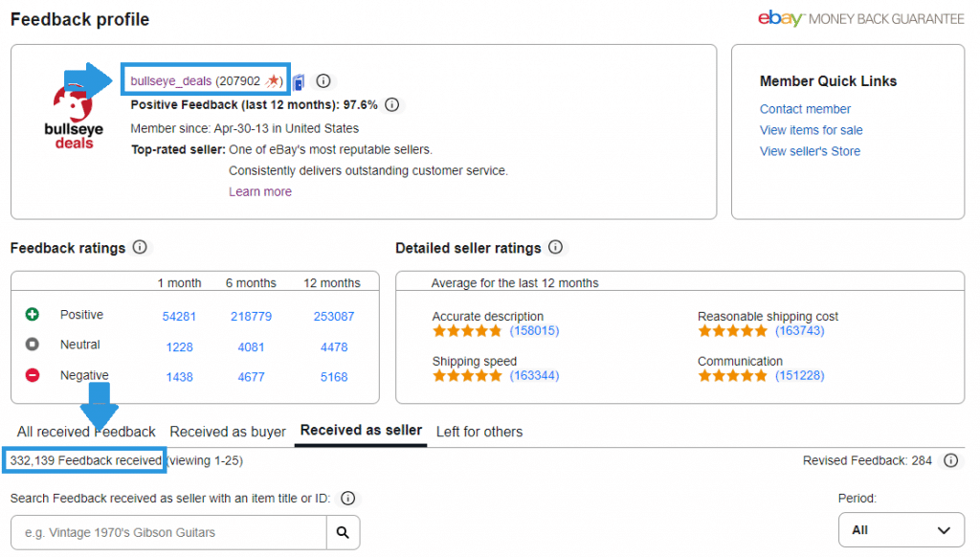Switch to the Received as buyer tab
Viewport: 980px width, 557px height.
[x=228, y=432]
